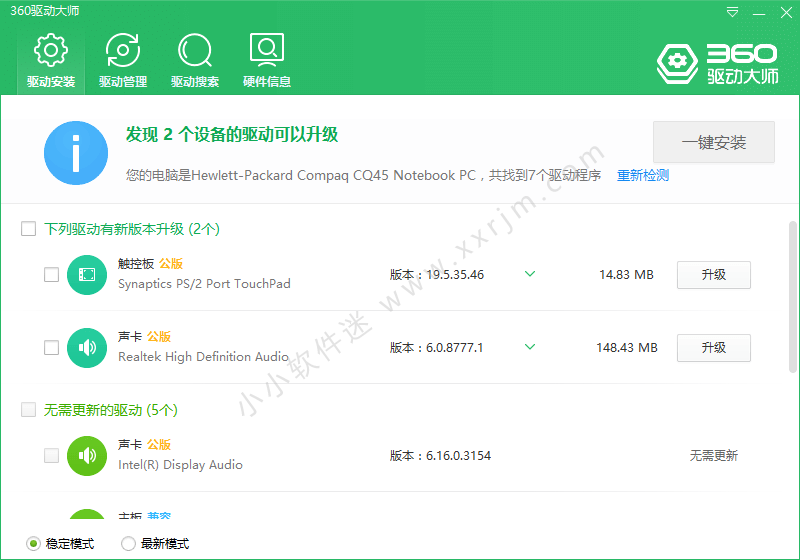Click the Intel Display Audio speaker icon
800x560 pixels.
[87, 456]
